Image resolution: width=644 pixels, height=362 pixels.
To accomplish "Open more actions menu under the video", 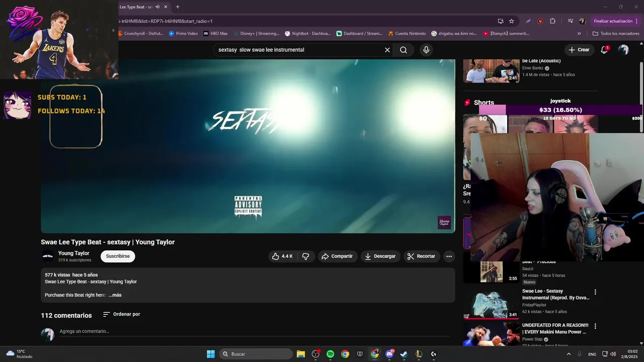I will [x=449, y=256].
